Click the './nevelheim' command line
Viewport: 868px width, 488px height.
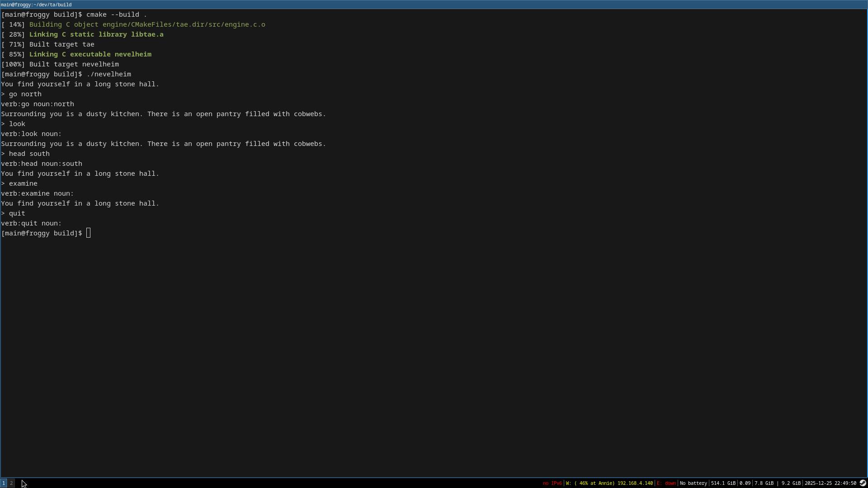[x=108, y=74]
